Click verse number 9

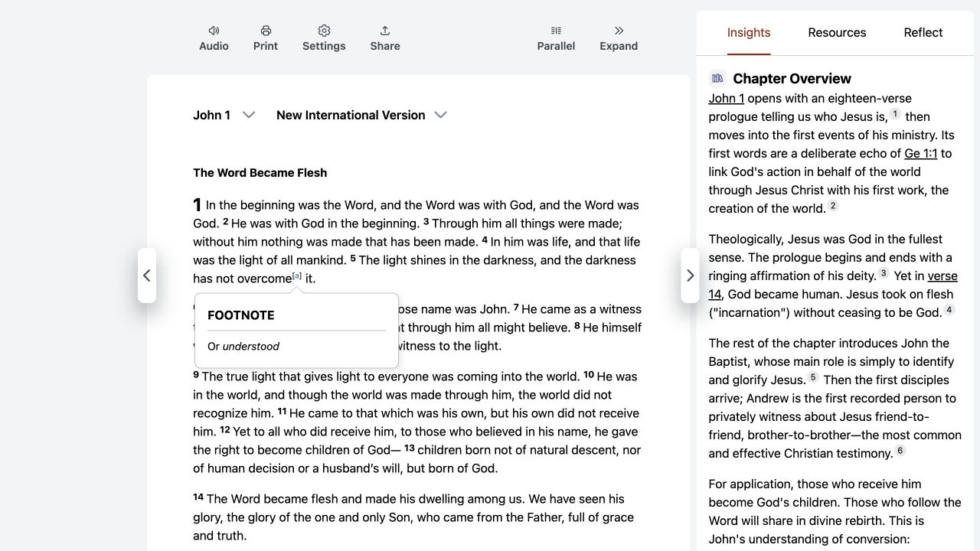196,375
